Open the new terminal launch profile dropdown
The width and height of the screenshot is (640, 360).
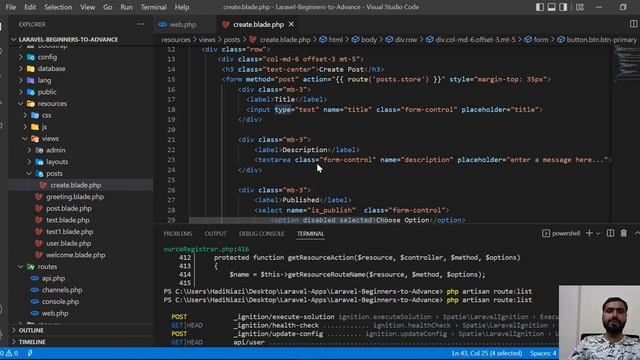pyautogui.click(x=598, y=233)
